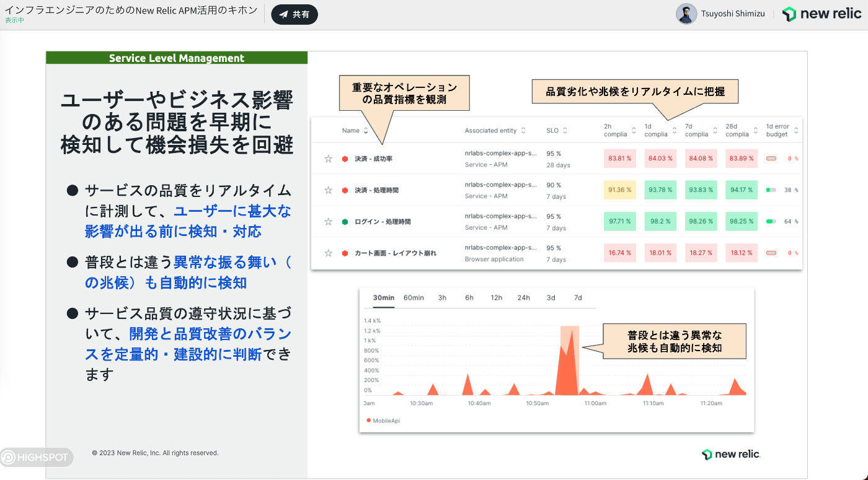Click the 84.08 % 7d compliance cell
Viewport: 868px width, 480px height.
click(701, 159)
